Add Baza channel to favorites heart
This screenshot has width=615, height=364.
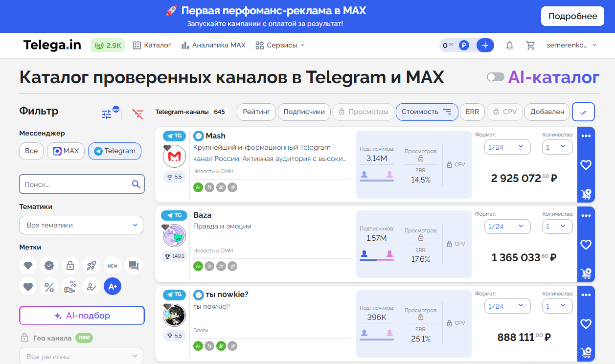tap(586, 244)
